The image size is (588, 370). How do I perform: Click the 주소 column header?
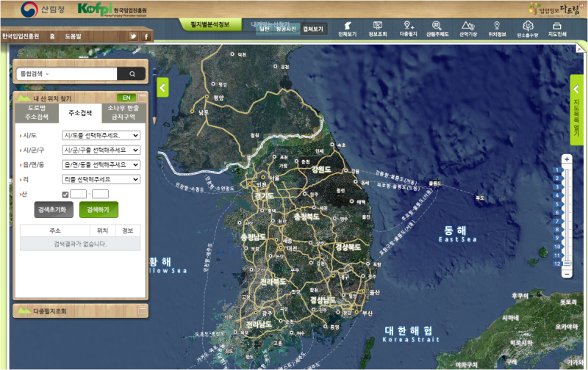pos(55,231)
